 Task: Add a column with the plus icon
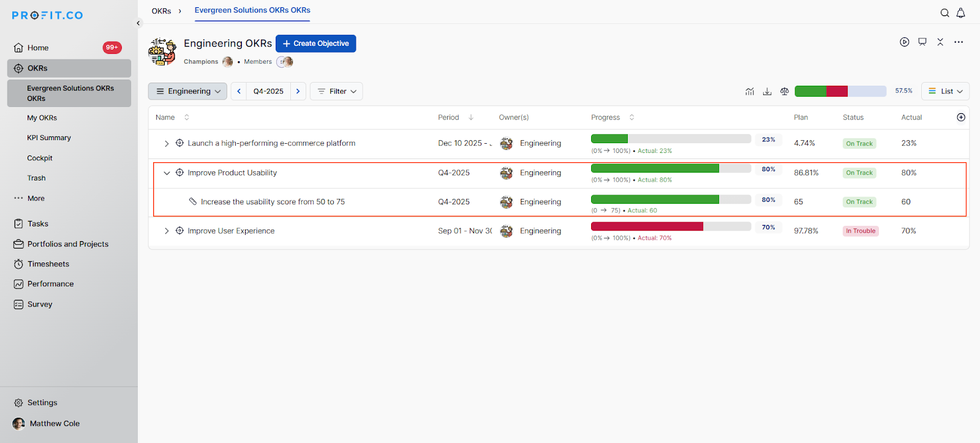click(x=961, y=117)
